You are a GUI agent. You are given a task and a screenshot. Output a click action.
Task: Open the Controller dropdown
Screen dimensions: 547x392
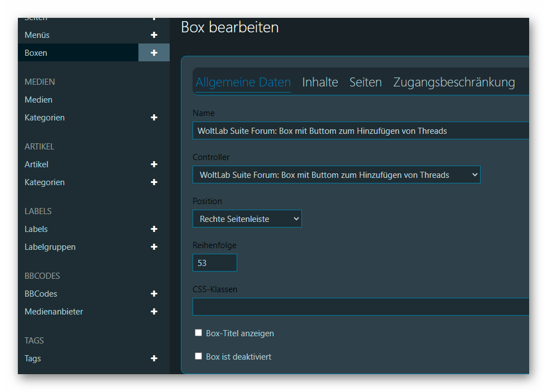coord(336,175)
